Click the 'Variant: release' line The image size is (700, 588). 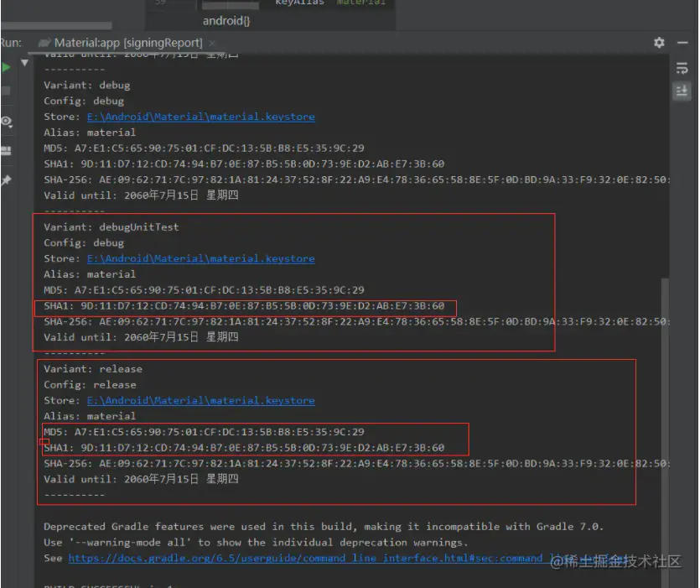(93, 369)
